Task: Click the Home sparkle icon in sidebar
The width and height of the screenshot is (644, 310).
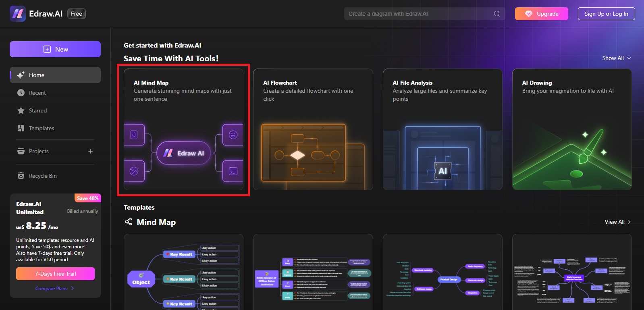Action: point(21,75)
